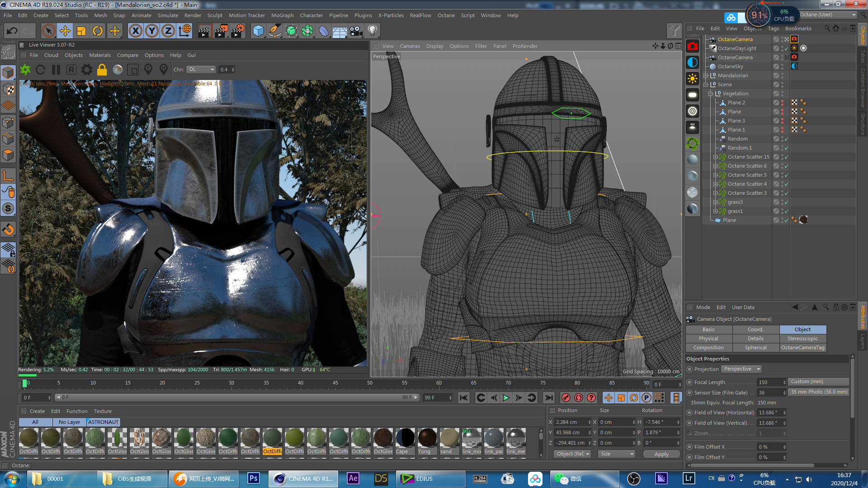Select the Tong material swatch
This screenshot has width=868, height=488.
(x=427, y=441)
